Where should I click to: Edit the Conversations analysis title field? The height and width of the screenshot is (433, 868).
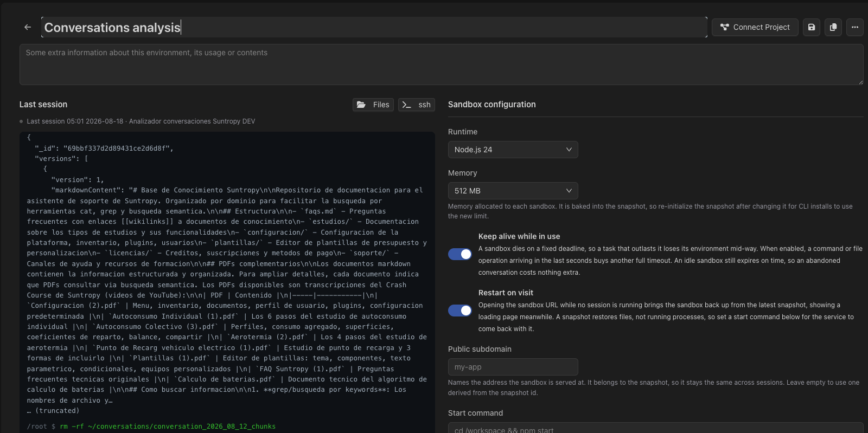click(374, 27)
